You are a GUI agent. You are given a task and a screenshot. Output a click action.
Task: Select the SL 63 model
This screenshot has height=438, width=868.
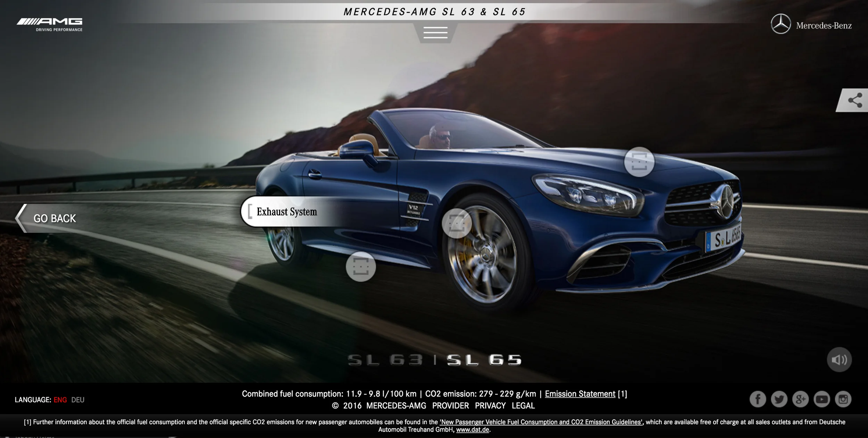[385, 360]
